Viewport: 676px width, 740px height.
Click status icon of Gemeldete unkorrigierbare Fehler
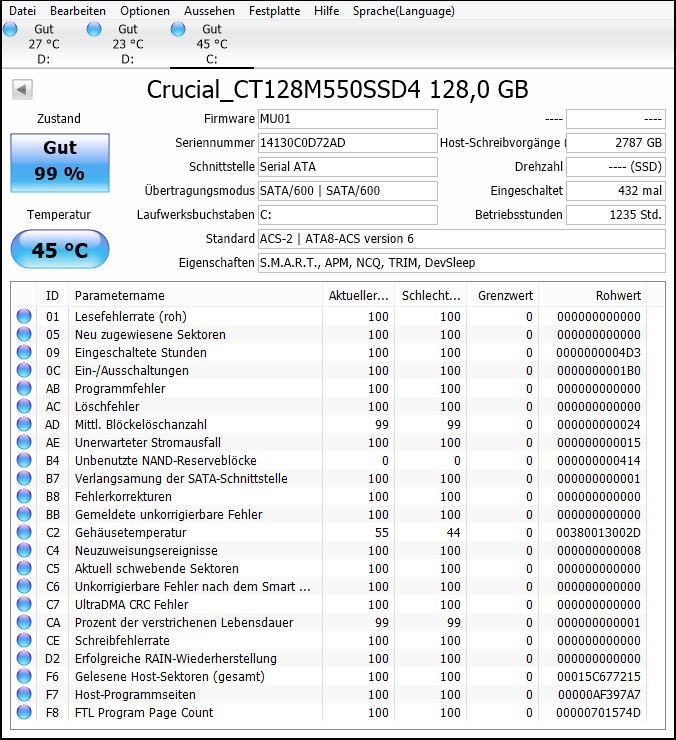[x=24, y=514]
